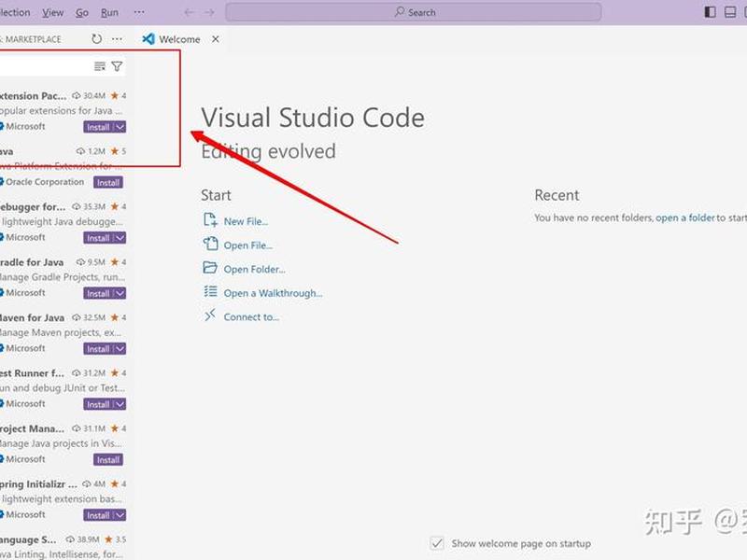Refresh the extensions marketplace list
Screen dimensions: 747x560
pos(97,38)
